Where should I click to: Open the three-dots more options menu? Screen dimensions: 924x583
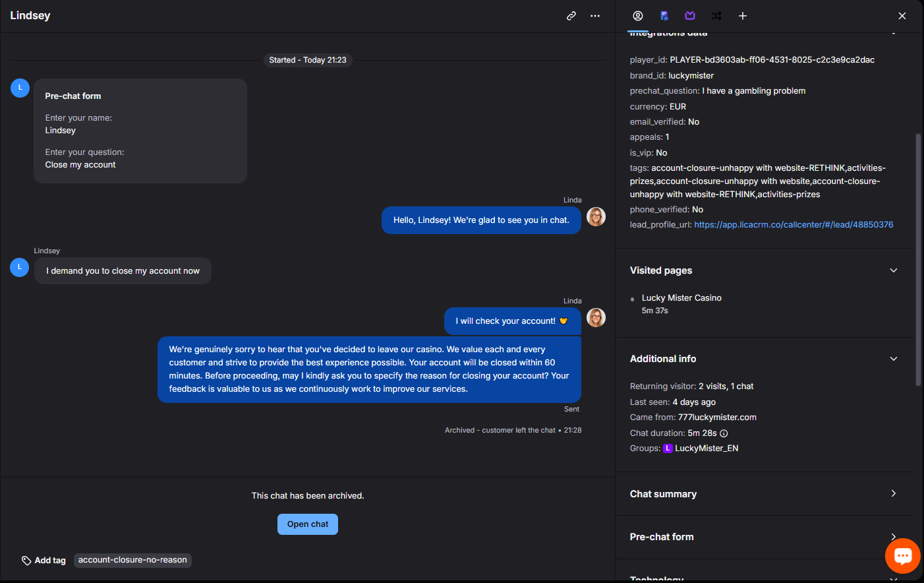coord(595,16)
